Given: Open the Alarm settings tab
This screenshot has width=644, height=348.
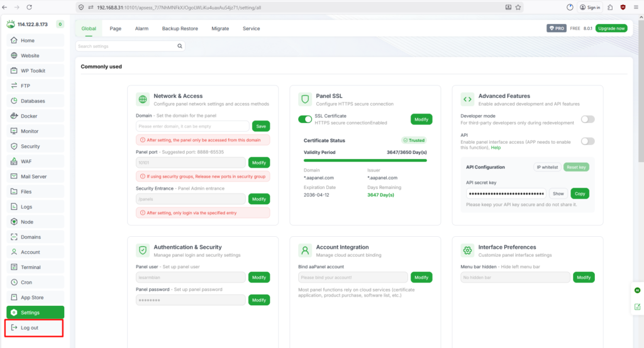Looking at the screenshot, I should pyautogui.click(x=142, y=29).
